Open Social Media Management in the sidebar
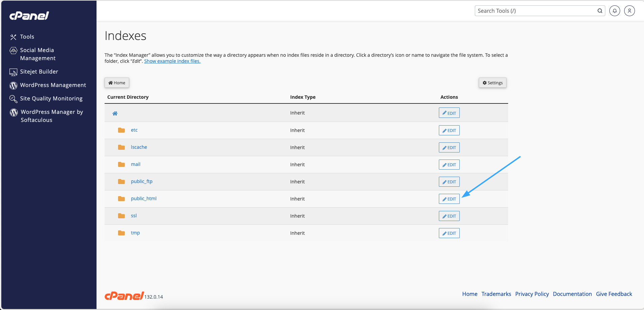Viewport: 644px width, 310px height. pyautogui.click(x=37, y=54)
